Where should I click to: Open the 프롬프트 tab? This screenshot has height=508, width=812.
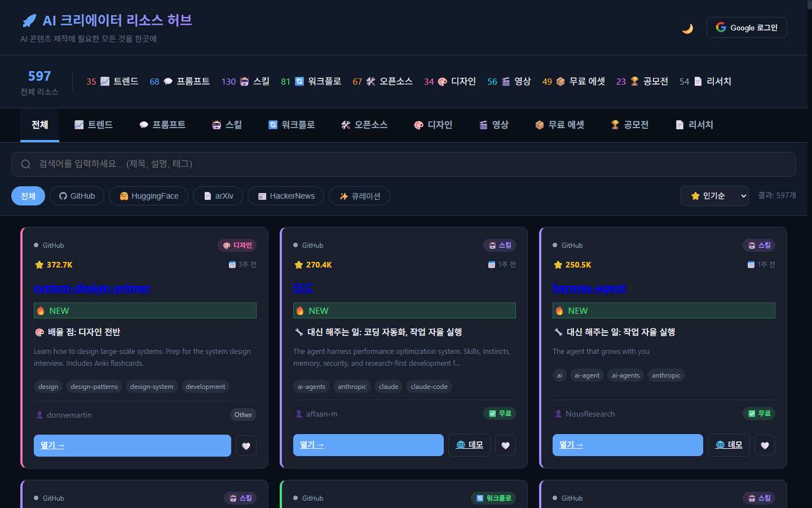[162, 125]
